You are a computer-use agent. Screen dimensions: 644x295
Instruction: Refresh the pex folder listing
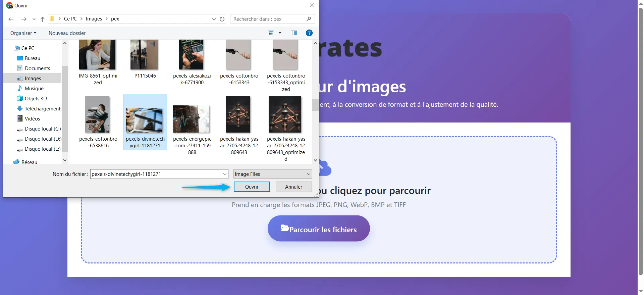click(222, 19)
